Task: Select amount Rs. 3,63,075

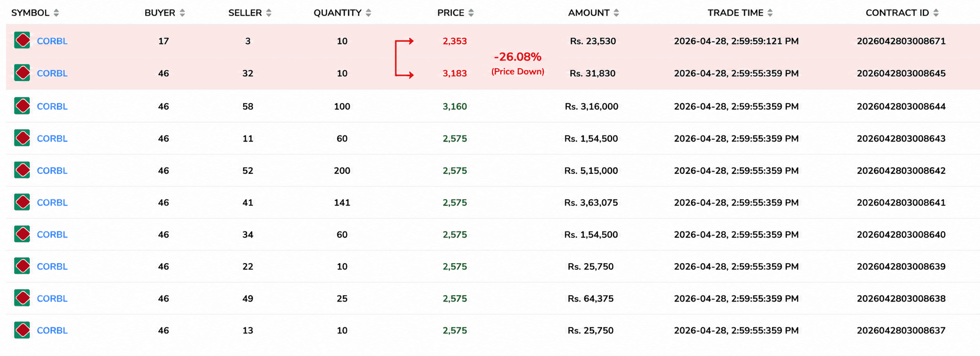Action: click(x=591, y=202)
